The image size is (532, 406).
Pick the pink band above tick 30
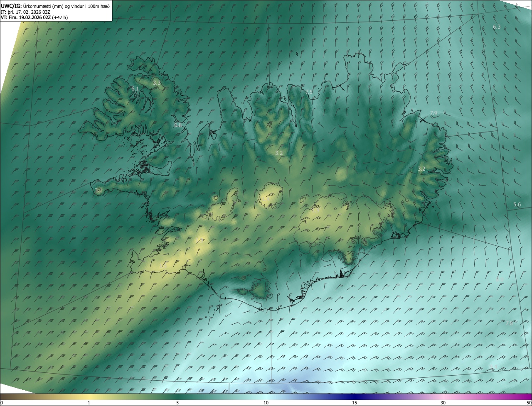443,397
